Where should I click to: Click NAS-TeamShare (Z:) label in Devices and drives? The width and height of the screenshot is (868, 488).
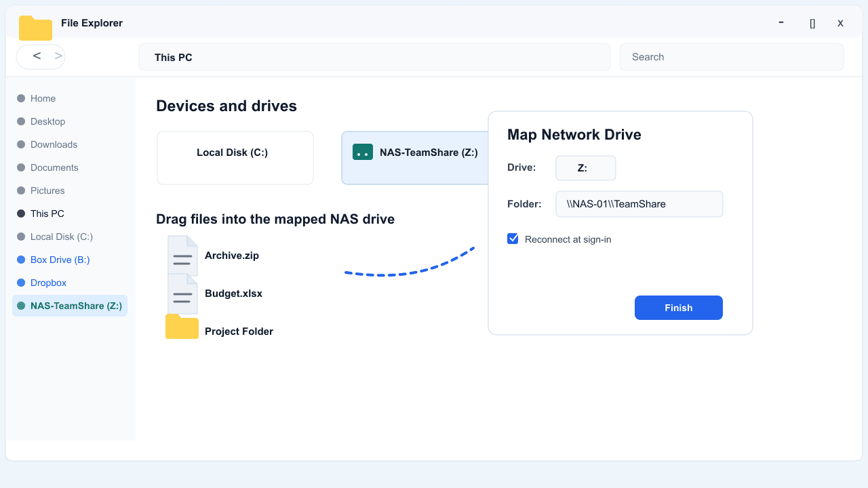click(429, 152)
